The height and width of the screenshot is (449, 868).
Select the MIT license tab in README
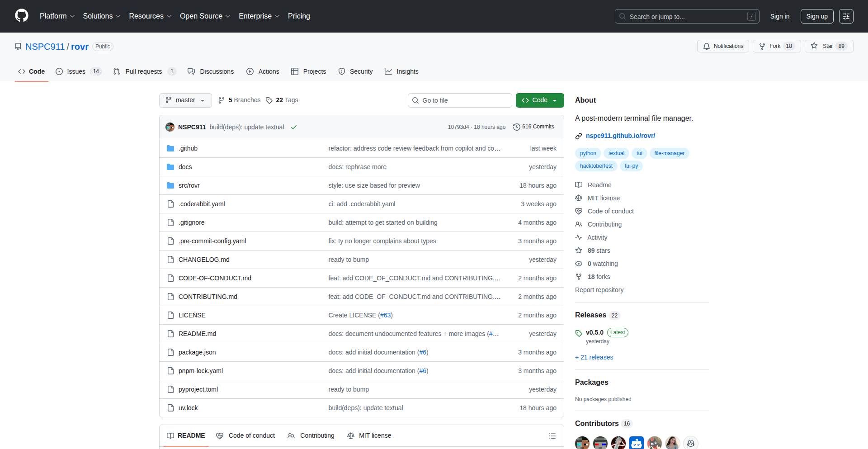369,435
